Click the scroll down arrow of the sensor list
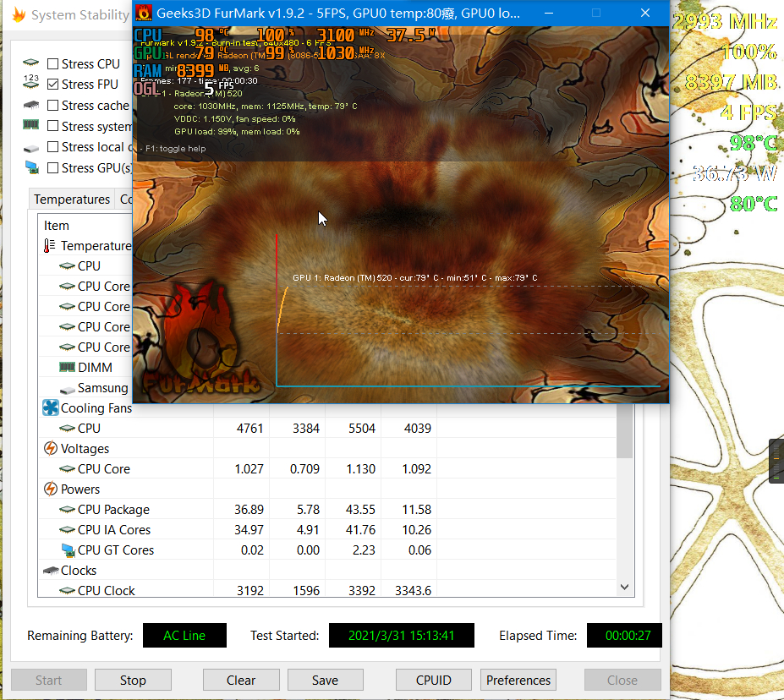Image resolution: width=784 pixels, height=700 pixels. (x=624, y=587)
